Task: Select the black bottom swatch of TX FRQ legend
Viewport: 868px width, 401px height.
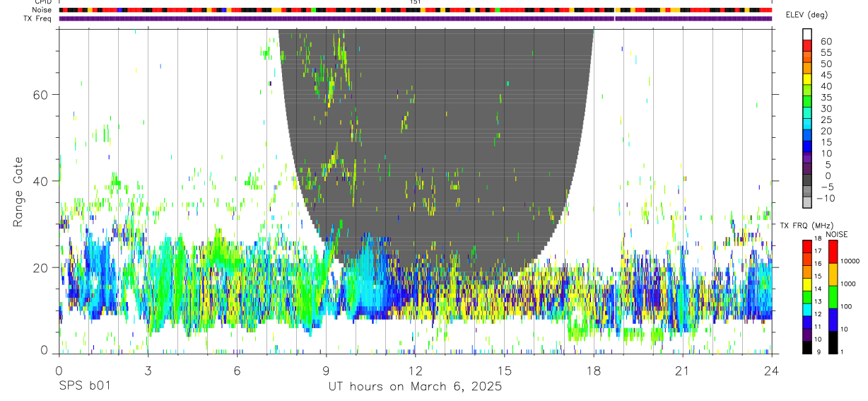Action: tap(807, 347)
